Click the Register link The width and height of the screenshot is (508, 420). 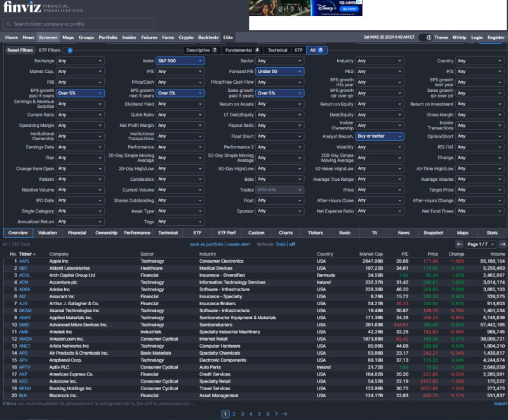tap(496, 37)
